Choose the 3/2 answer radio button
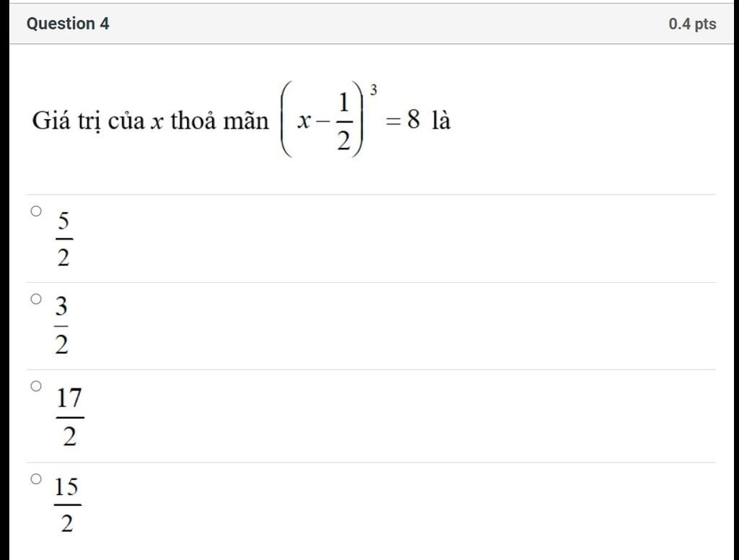Screen dimensions: 739x560 [x=36, y=299]
